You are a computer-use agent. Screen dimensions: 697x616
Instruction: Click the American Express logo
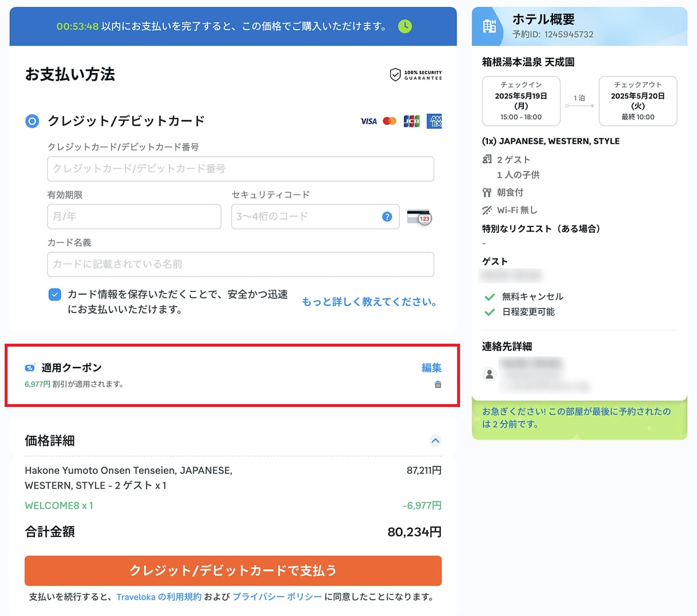click(434, 121)
